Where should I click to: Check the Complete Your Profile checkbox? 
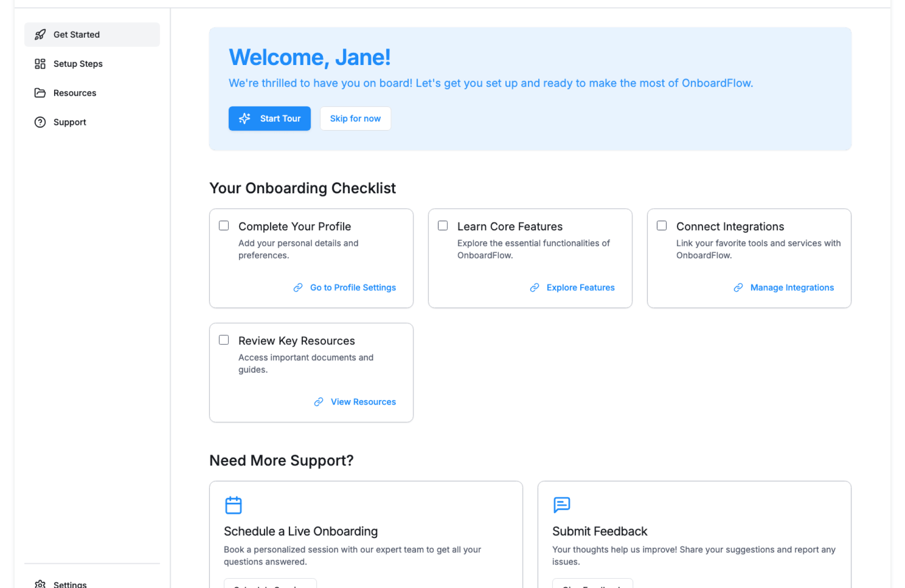point(224,226)
